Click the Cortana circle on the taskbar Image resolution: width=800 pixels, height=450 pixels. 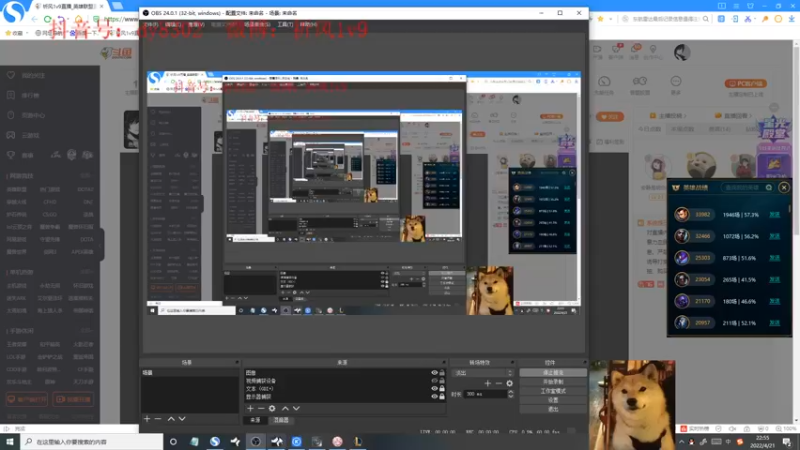coord(173,441)
